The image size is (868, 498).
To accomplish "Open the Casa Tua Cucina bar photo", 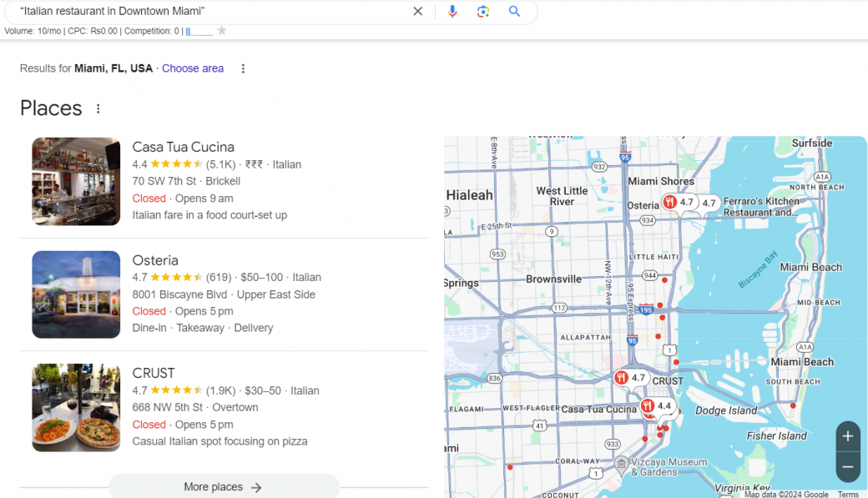I will tap(76, 182).
